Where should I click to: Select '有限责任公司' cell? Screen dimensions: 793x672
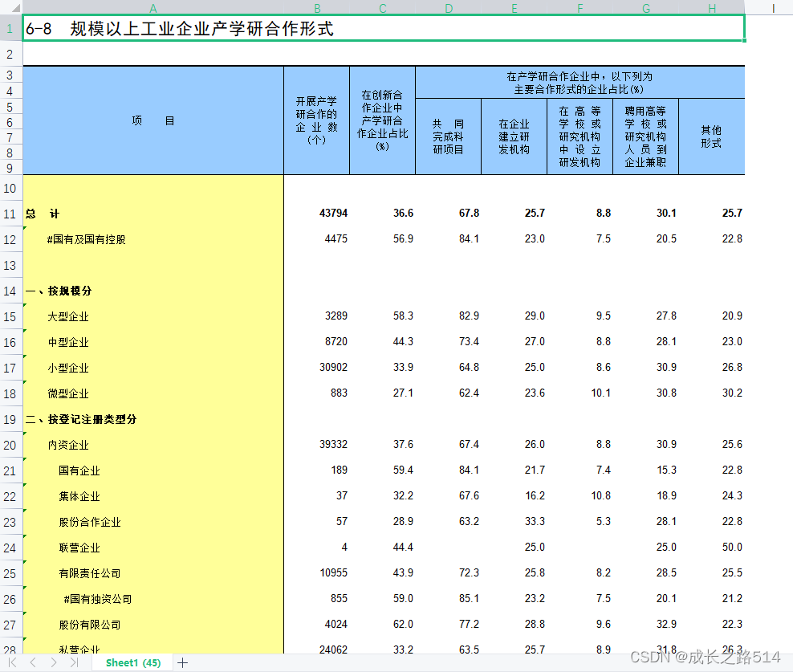pyautogui.click(x=153, y=573)
